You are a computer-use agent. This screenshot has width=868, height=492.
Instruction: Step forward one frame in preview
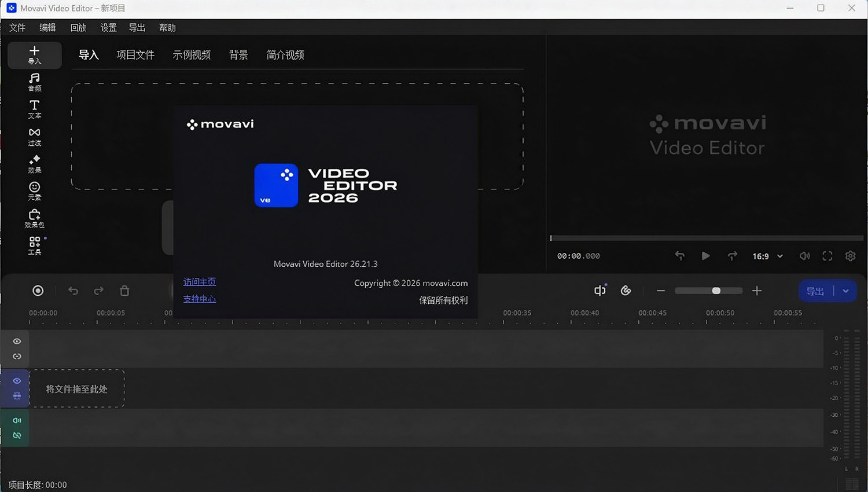pos(733,256)
